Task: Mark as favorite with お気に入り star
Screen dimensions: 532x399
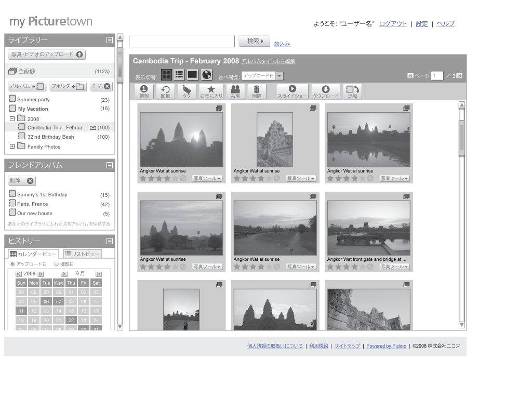Action: tap(211, 91)
